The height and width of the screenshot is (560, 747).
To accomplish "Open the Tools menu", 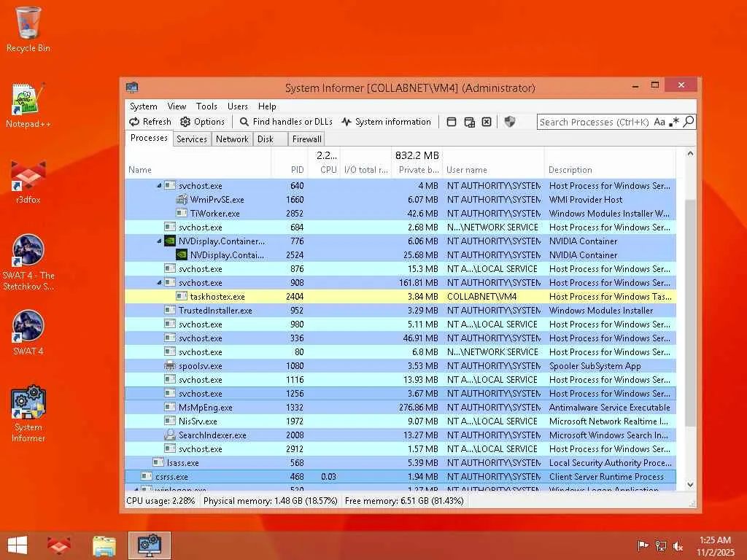I will pos(206,106).
